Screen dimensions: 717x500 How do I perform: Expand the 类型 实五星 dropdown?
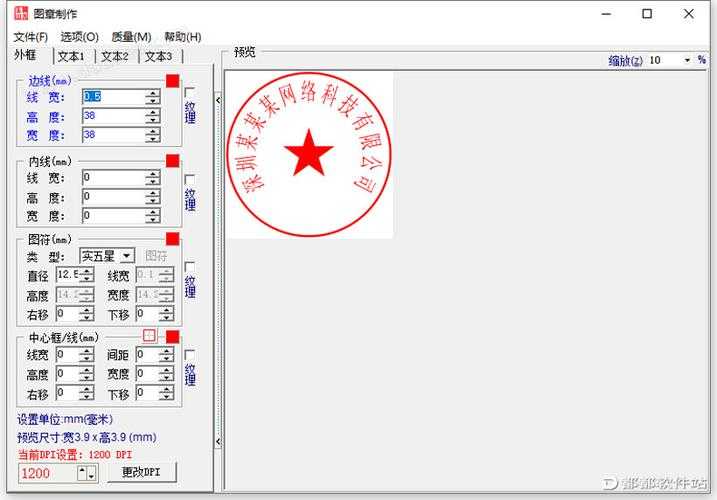click(x=127, y=256)
